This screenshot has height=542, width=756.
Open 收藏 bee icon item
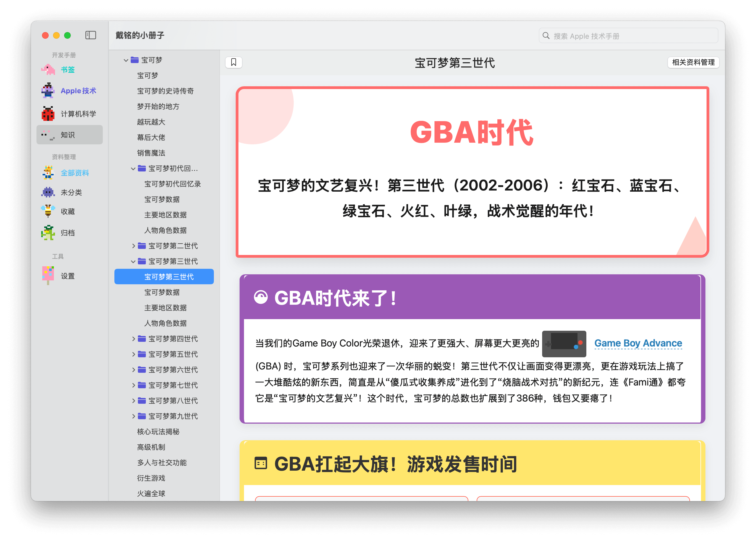(x=48, y=211)
